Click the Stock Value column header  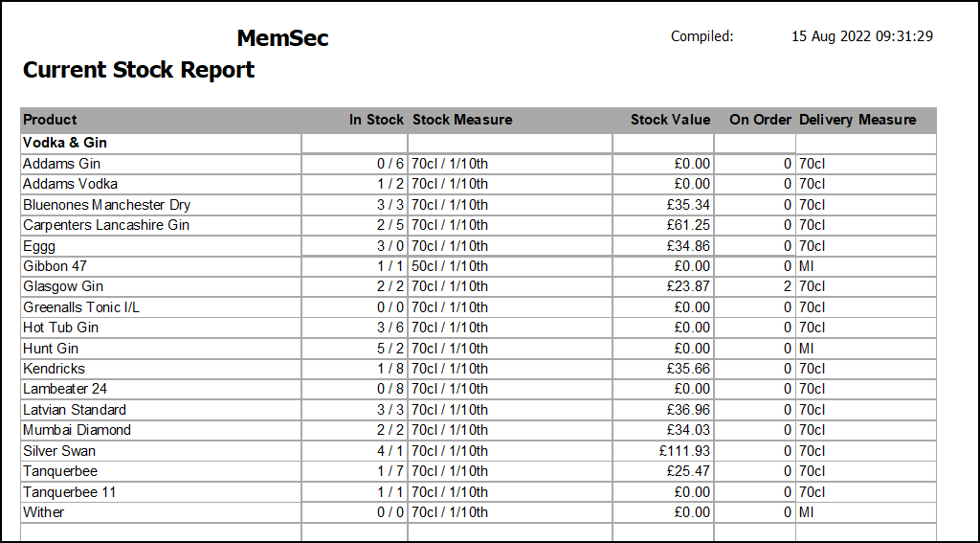(x=670, y=120)
